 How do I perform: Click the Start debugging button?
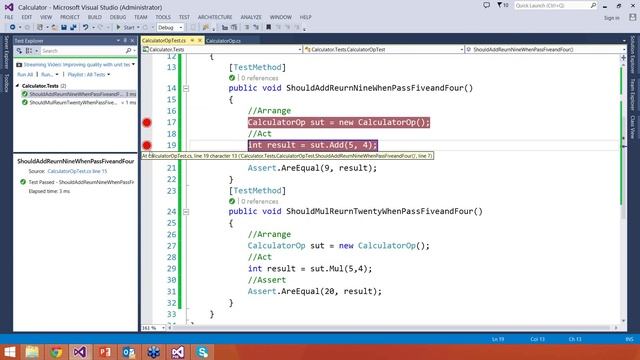pos(125,27)
